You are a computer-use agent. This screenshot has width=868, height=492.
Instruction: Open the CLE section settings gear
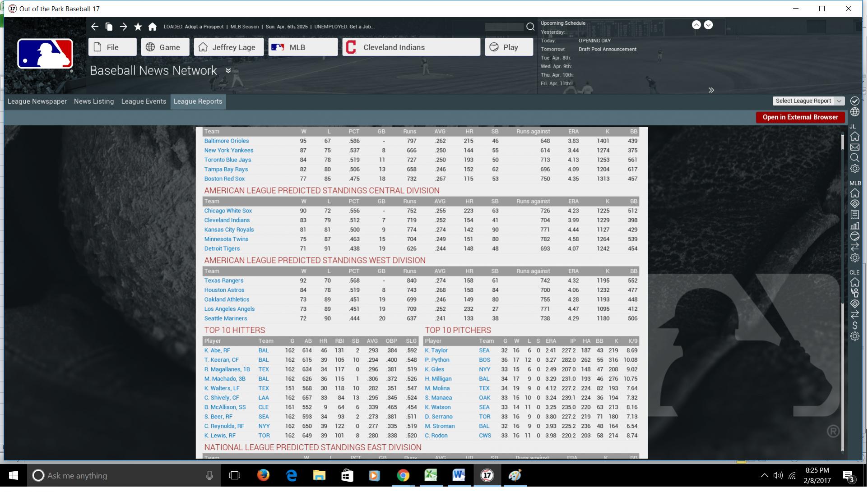pyautogui.click(x=854, y=336)
